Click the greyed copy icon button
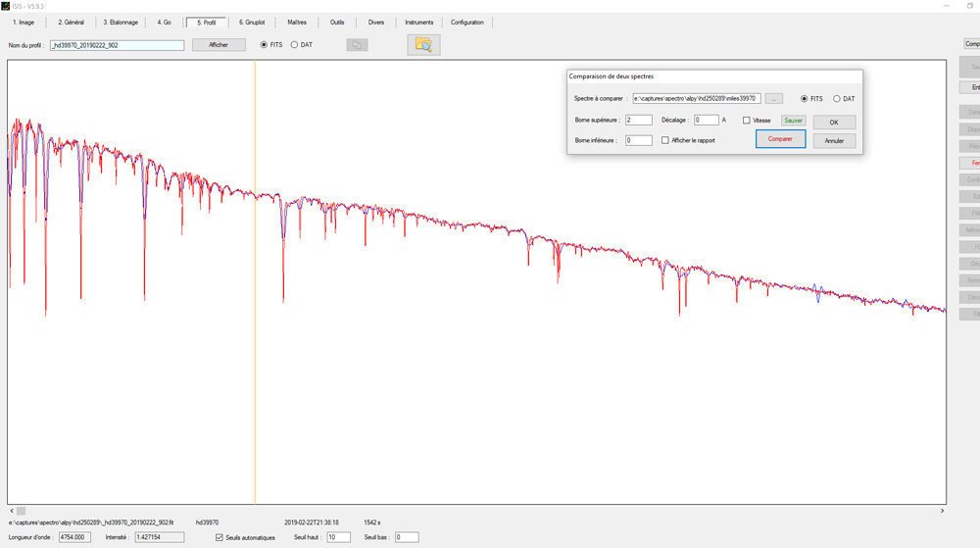The height and width of the screenshot is (548, 980). pyautogui.click(x=357, y=45)
